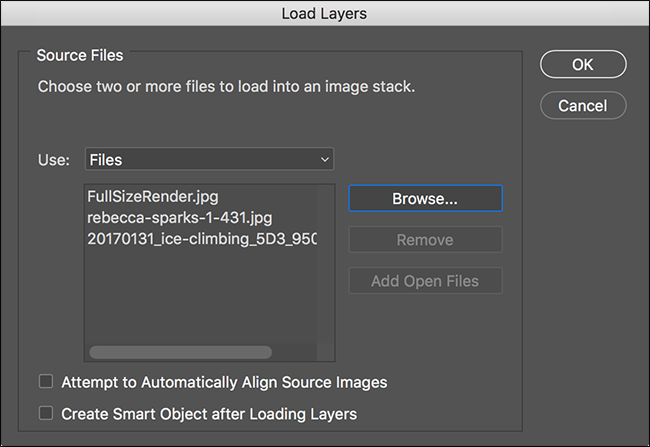The height and width of the screenshot is (447, 650).
Task: Click the OK button
Action: click(583, 64)
